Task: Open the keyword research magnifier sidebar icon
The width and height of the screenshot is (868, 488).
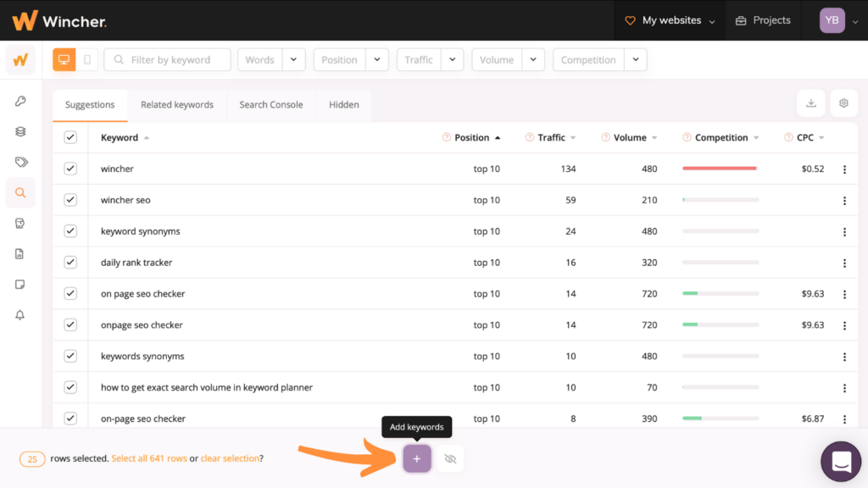Action: [20, 192]
